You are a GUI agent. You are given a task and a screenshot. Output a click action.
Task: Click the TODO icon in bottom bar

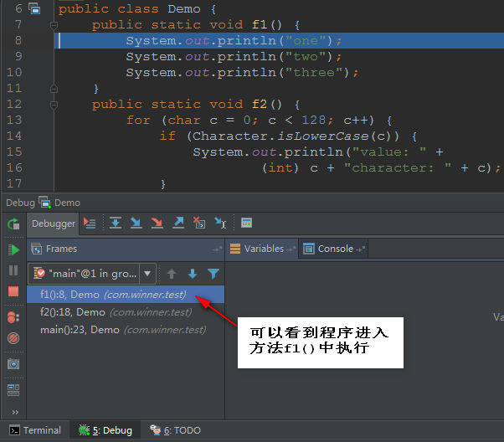[x=156, y=430]
